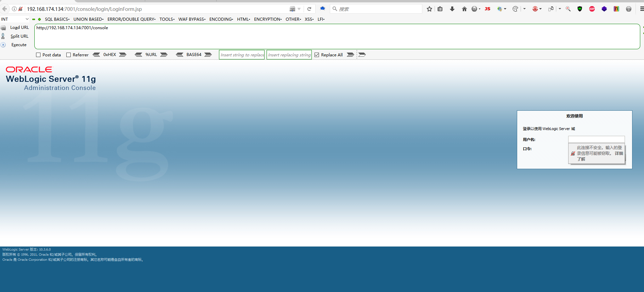
Task: Click the gear extension icon in toolbar
Action: click(x=629, y=9)
